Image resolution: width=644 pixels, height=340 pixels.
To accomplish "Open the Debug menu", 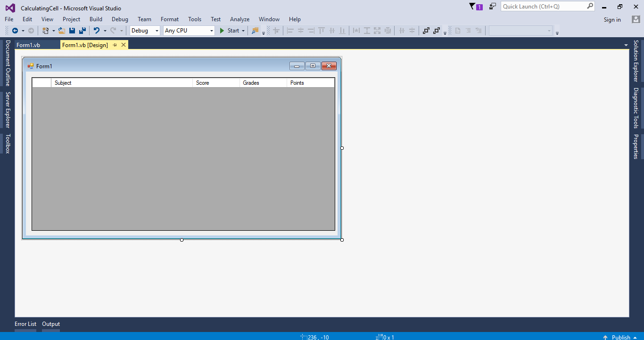I will pyautogui.click(x=120, y=19).
